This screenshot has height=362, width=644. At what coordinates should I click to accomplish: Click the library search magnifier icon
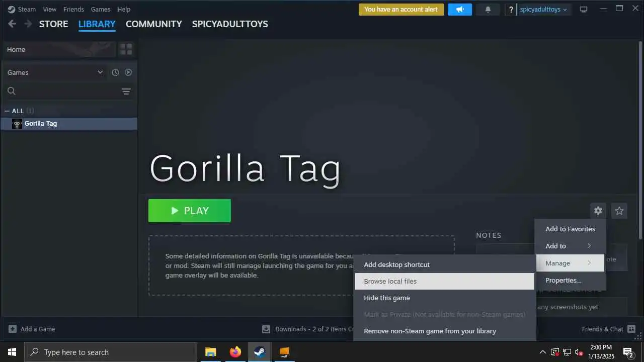[x=12, y=91]
